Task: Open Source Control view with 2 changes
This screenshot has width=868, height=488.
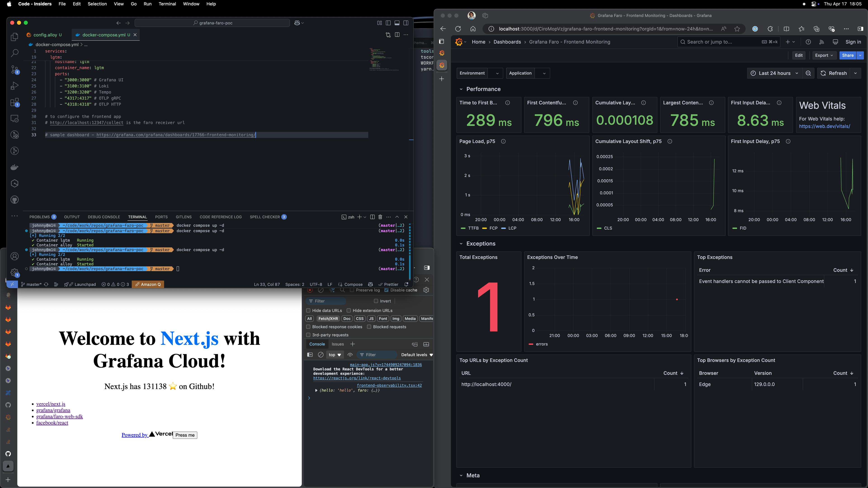Action: pos(14,69)
